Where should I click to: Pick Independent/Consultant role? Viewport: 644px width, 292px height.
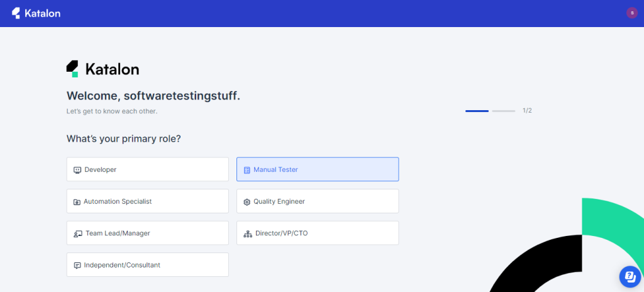[x=147, y=265]
